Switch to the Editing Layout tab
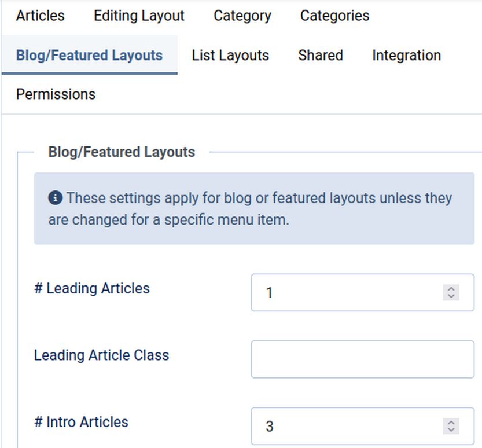482x448 pixels. click(139, 16)
